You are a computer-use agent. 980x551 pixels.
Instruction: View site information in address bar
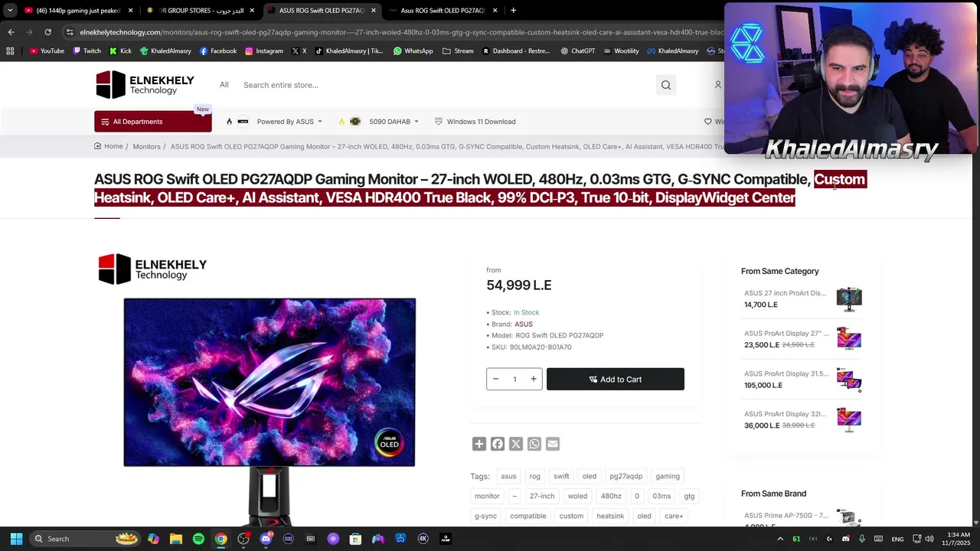(x=70, y=32)
